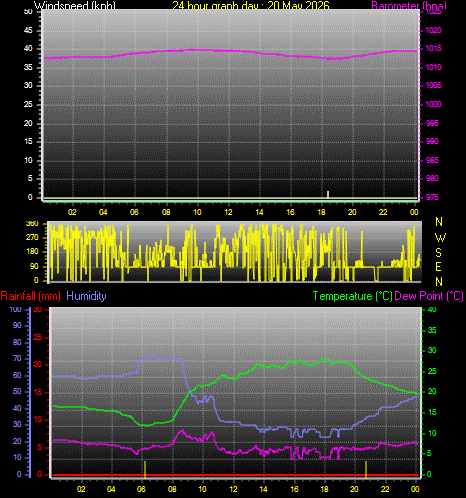
Task: Click the "14" hour label under the temperature graph
Action: click(263, 489)
